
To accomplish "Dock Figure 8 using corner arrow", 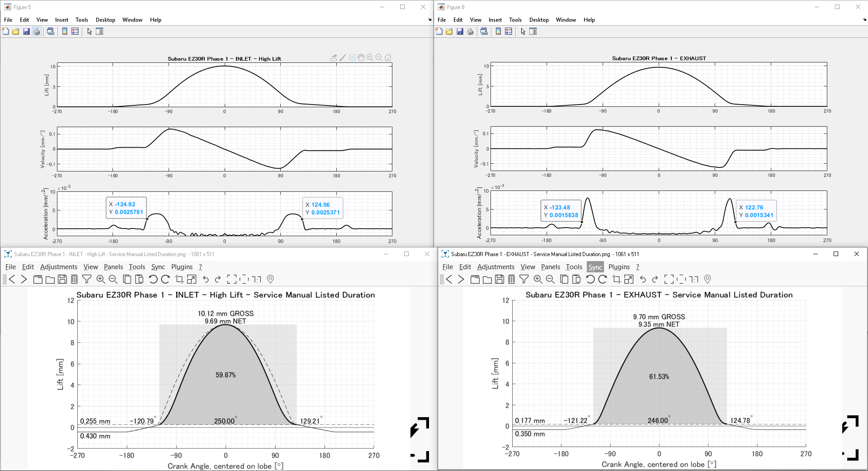I will coord(864,20).
